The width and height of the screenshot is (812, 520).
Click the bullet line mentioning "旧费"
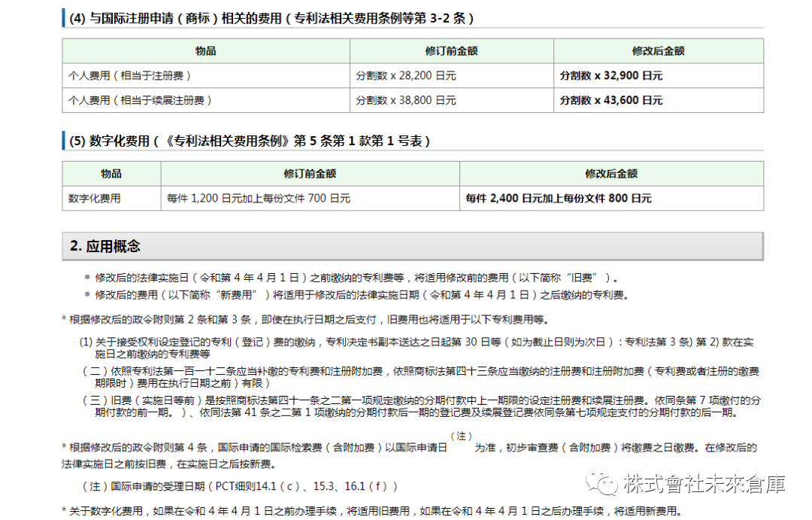tap(356, 278)
